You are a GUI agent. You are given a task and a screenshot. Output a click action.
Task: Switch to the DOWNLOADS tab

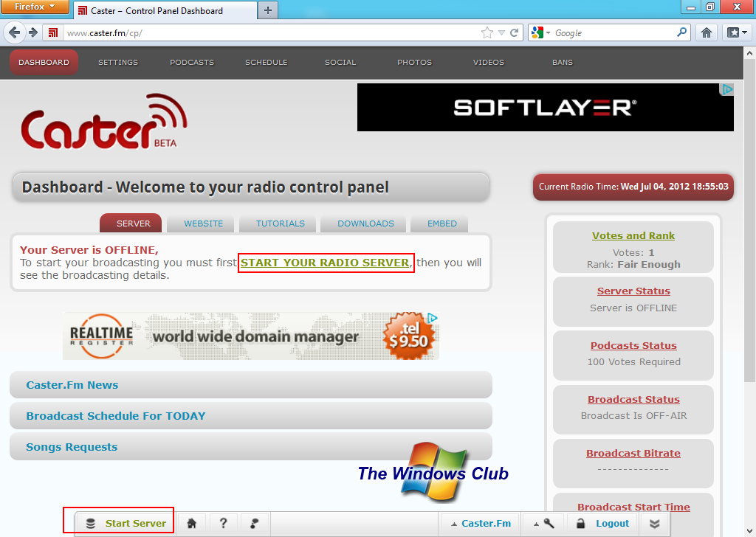pyautogui.click(x=363, y=224)
